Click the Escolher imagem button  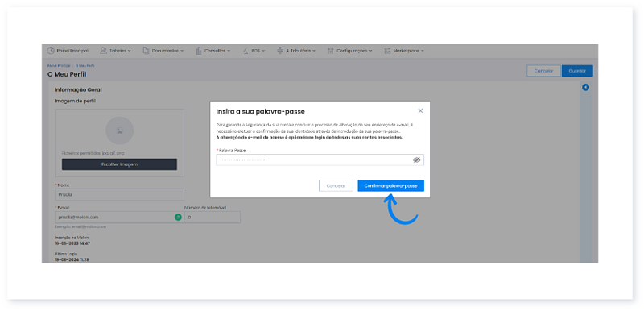(119, 164)
